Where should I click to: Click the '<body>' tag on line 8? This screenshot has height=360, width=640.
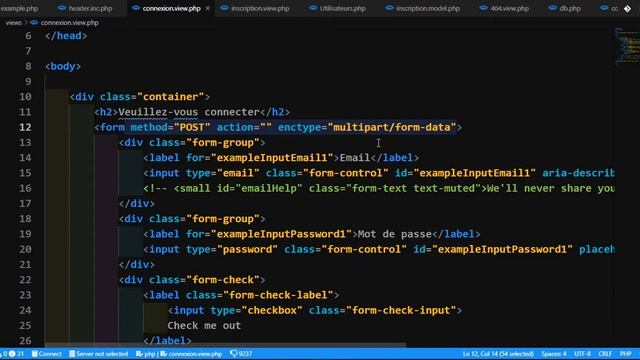tap(63, 66)
